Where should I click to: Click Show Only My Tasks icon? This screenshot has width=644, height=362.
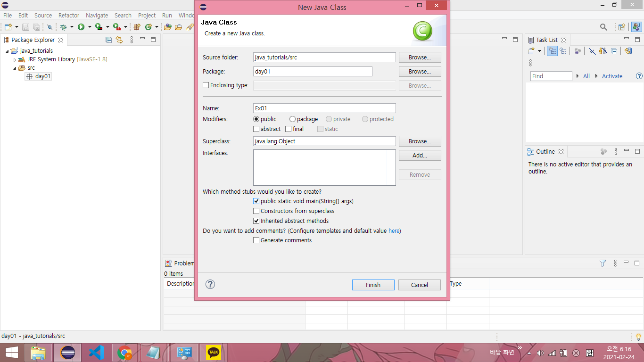pyautogui.click(x=603, y=51)
